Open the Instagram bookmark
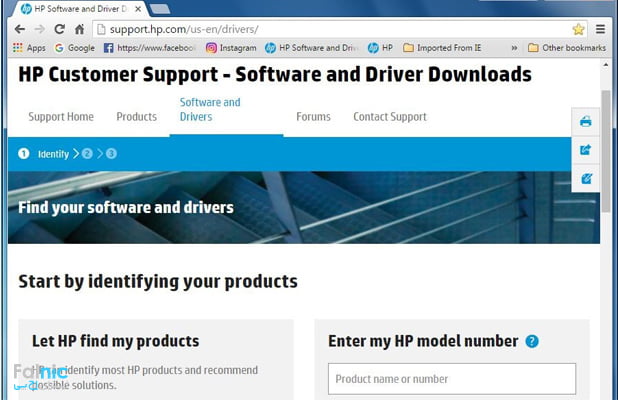618x400 pixels. [231, 47]
